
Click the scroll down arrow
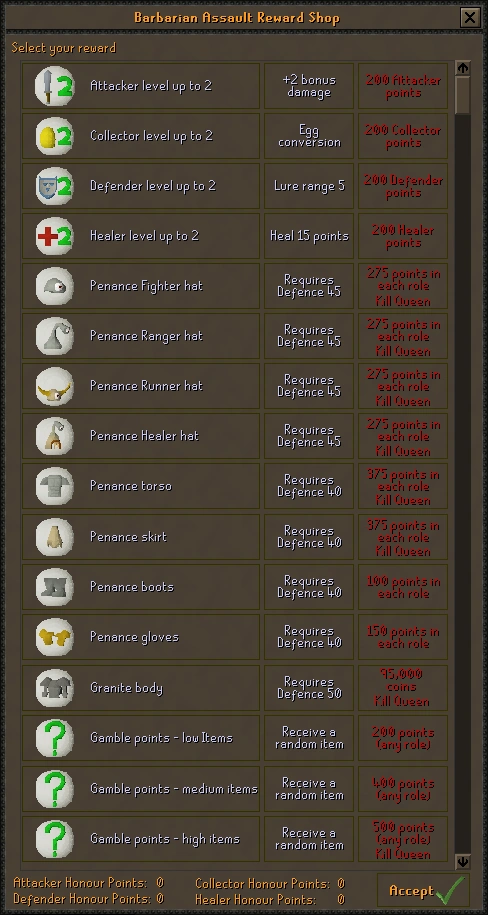pyautogui.click(x=462, y=861)
